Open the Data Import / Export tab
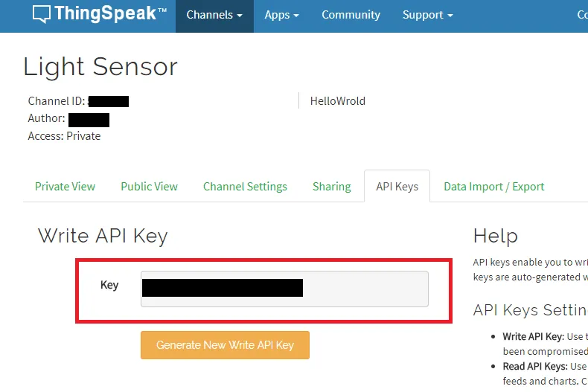Screen dimensions: 588x392 493,187
